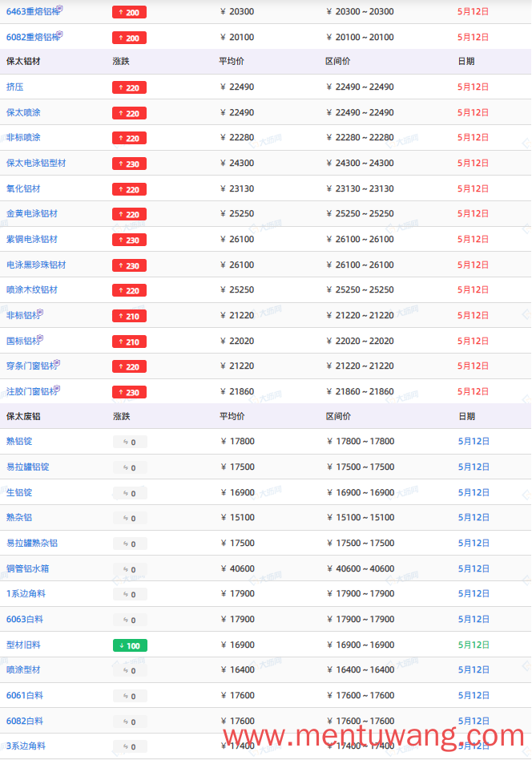Open the 金黄电泳铝材 link
The width and height of the screenshot is (532, 760).
pos(31,214)
